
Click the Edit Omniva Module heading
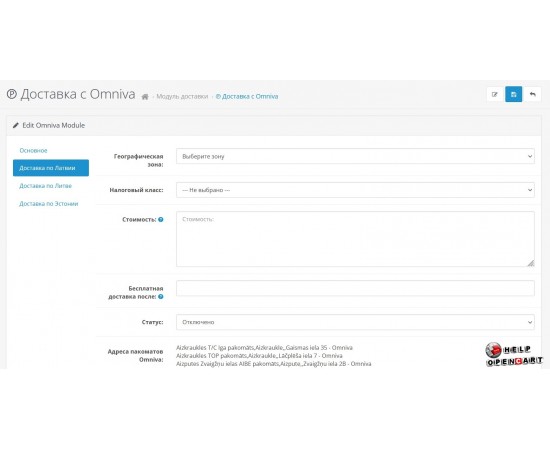(54, 125)
